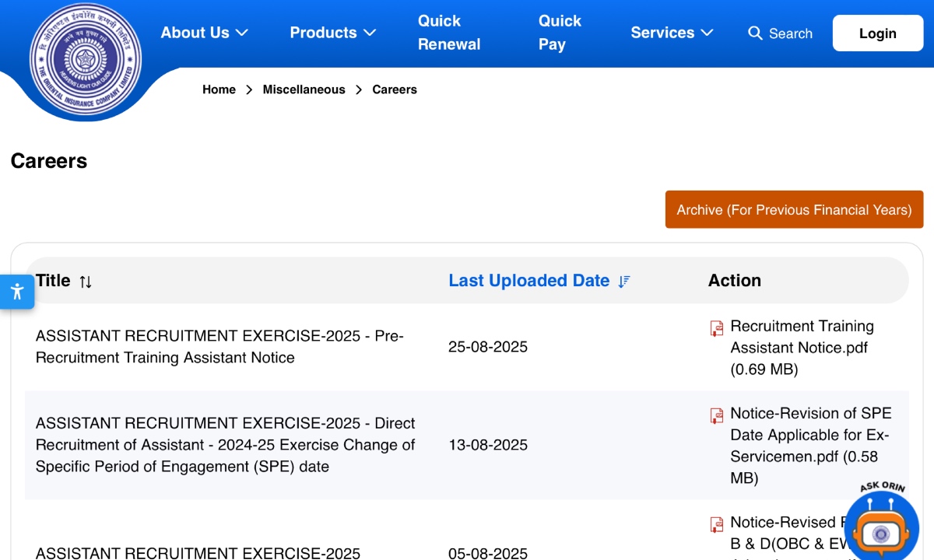Click the Careers page heading
This screenshot has height=560, width=934.
tap(49, 161)
